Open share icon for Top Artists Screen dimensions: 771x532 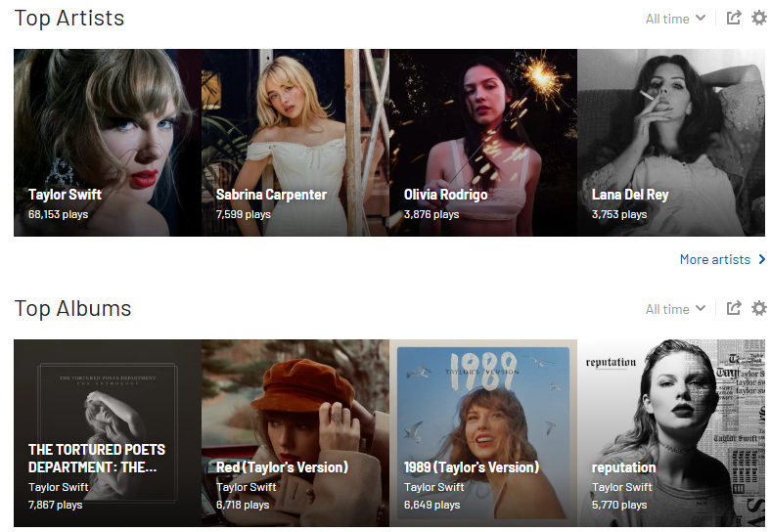tap(734, 19)
